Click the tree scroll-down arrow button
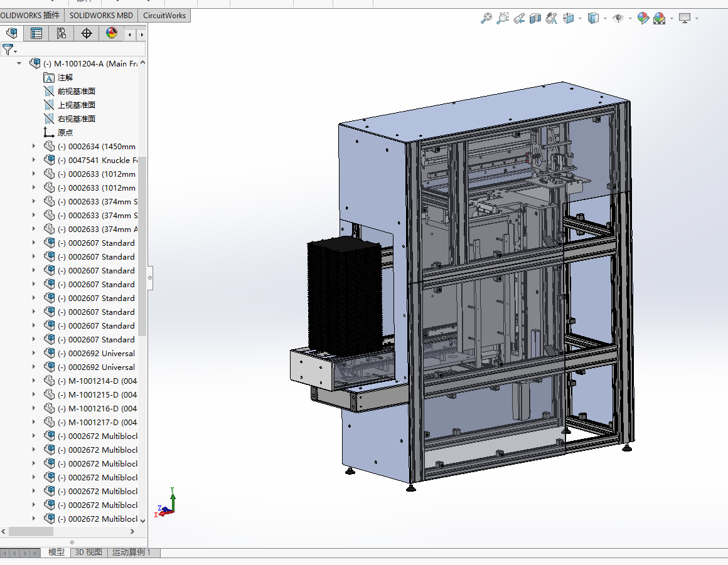 142,520
